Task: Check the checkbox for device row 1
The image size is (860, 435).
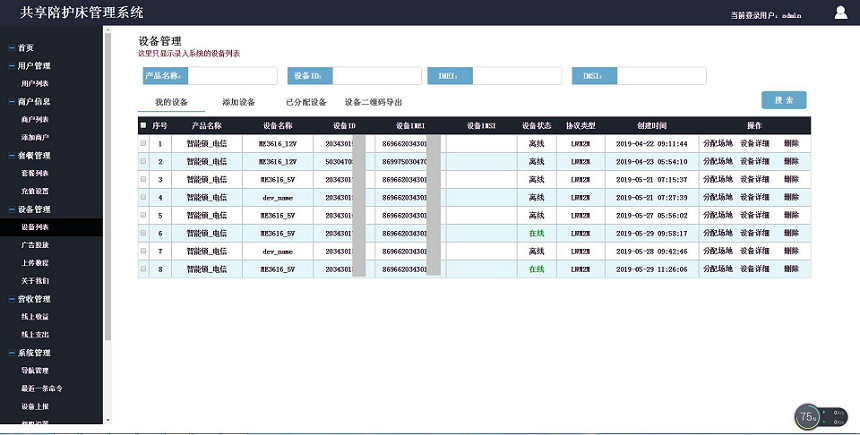Action: [x=143, y=144]
